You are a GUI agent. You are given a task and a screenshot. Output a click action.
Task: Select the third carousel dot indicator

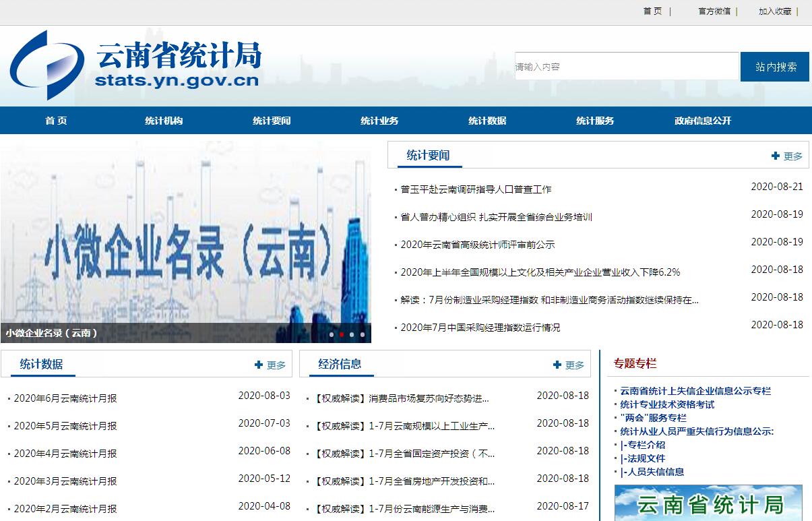(352, 334)
